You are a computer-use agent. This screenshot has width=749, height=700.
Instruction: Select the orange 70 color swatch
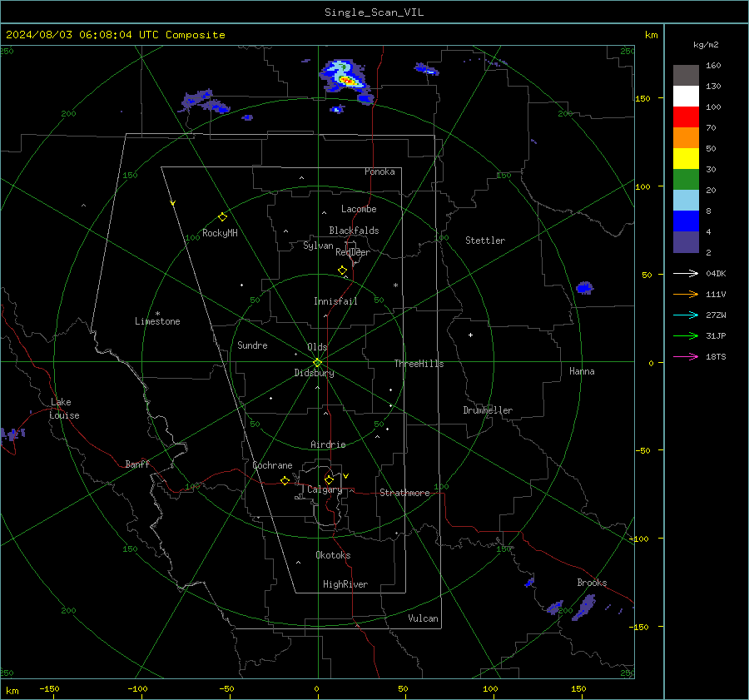coord(686,138)
